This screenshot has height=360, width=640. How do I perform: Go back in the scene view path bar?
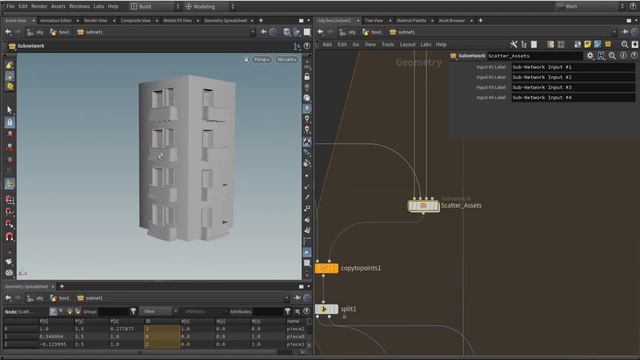coord(8,32)
